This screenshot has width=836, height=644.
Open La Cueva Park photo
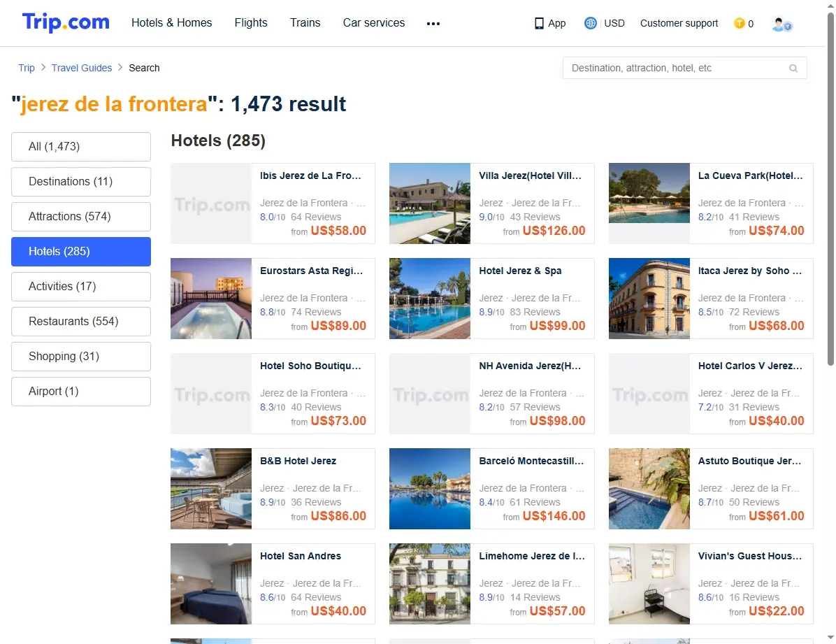[x=649, y=193]
